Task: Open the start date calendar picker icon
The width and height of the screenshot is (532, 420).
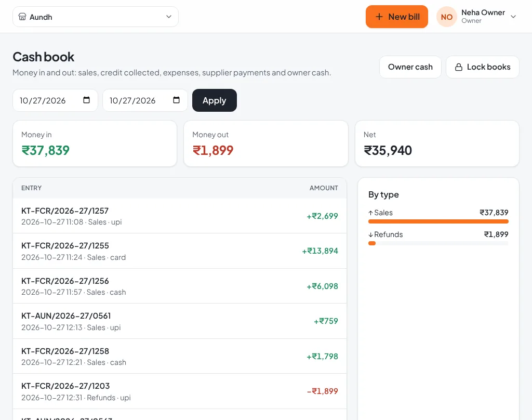Action: pyautogui.click(x=87, y=100)
